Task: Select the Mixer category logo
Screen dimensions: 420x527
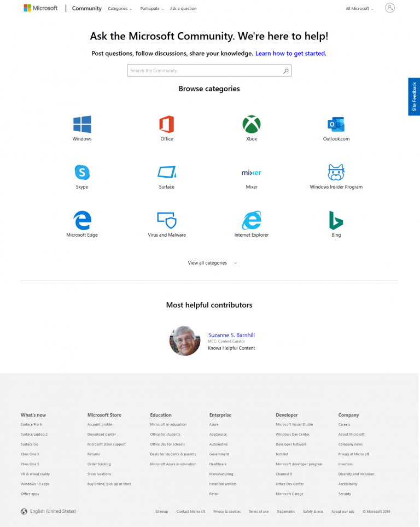Action: [x=252, y=172]
